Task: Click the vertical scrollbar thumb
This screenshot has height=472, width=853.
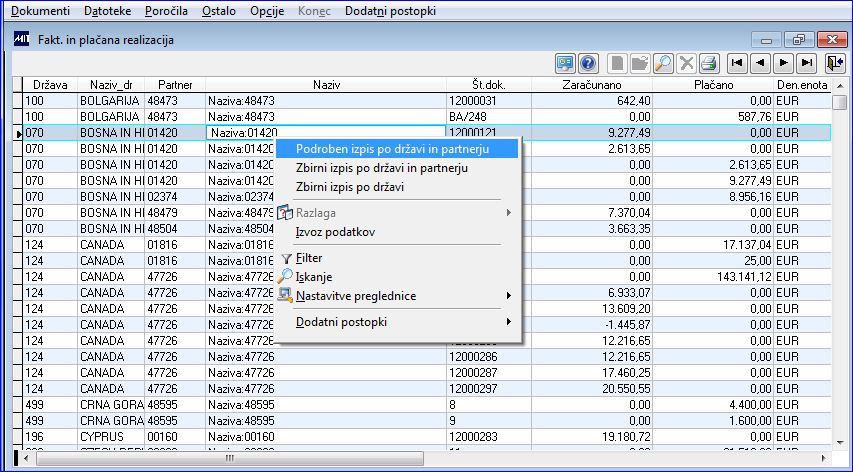Action: point(839,102)
